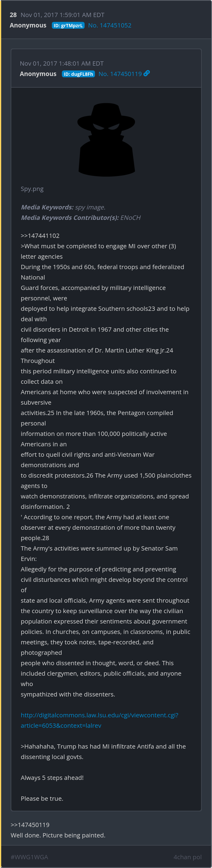The width and height of the screenshot is (212, 868).
Task: Click the ID: grTMpzrL badge
Action: tap(68, 26)
